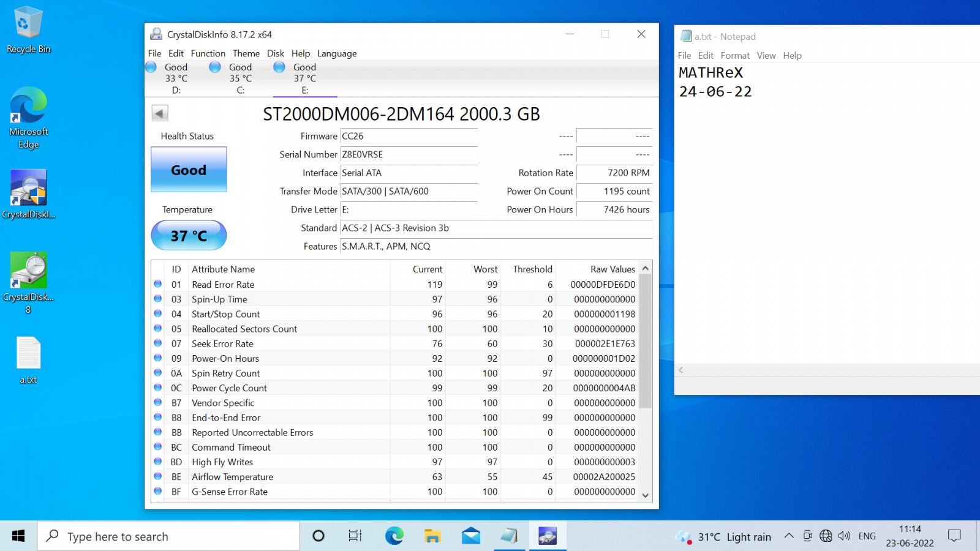The height and width of the screenshot is (551, 980).
Task: Select disk E: status orb
Action: (x=279, y=67)
